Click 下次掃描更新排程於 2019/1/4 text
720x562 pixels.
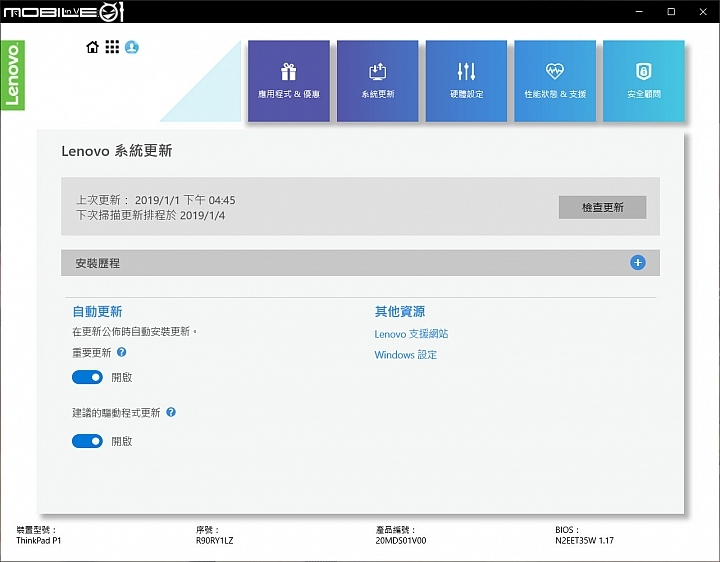click(151, 215)
